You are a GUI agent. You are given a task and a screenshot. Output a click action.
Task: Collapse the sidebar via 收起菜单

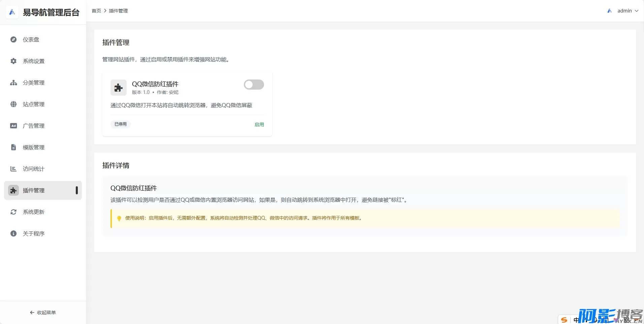pyautogui.click(x=43, y=313)
